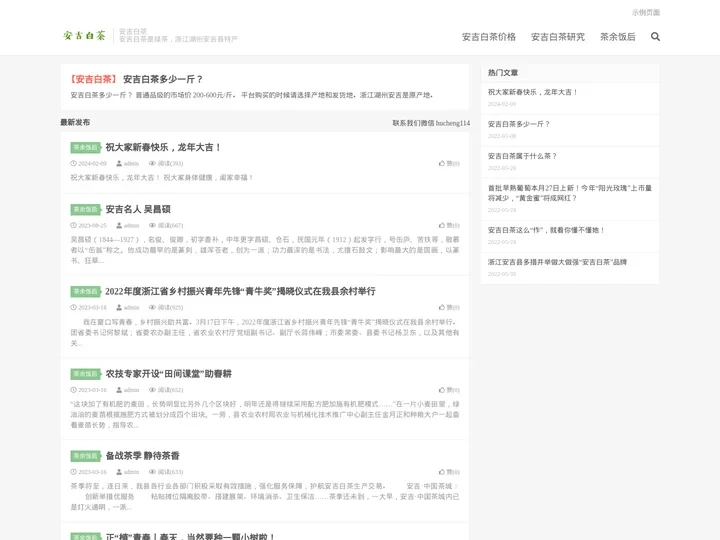Click author icon under 安吉名人 吴昌硕
Image resolution: width=720 pixels, height=540 pixels.
(x=119, y=225)
